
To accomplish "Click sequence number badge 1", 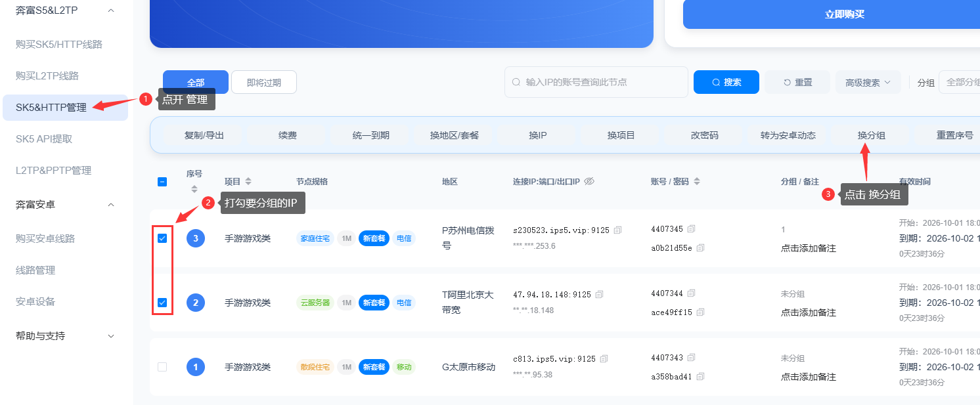I will pyautogui.click(x=196, y=366).
